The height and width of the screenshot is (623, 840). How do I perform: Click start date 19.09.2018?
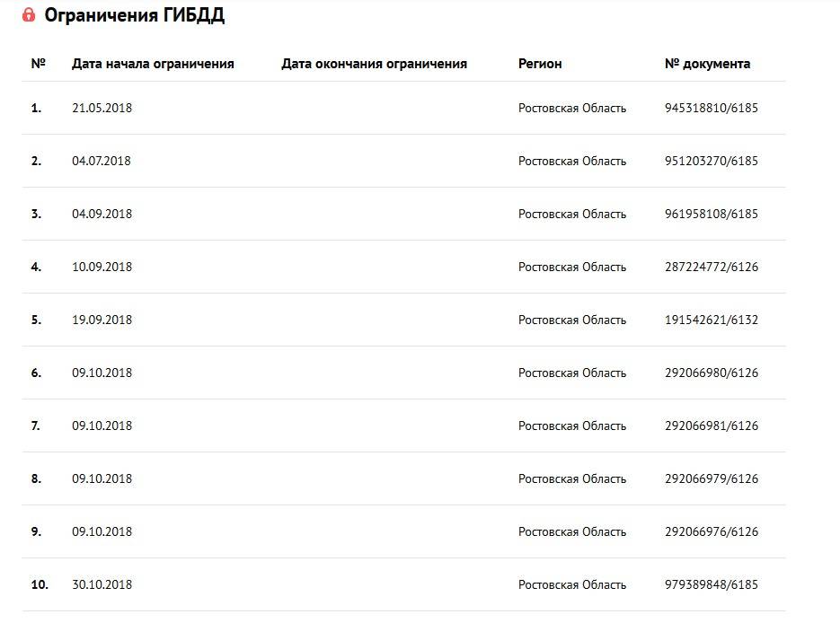[x=102, y=320]
